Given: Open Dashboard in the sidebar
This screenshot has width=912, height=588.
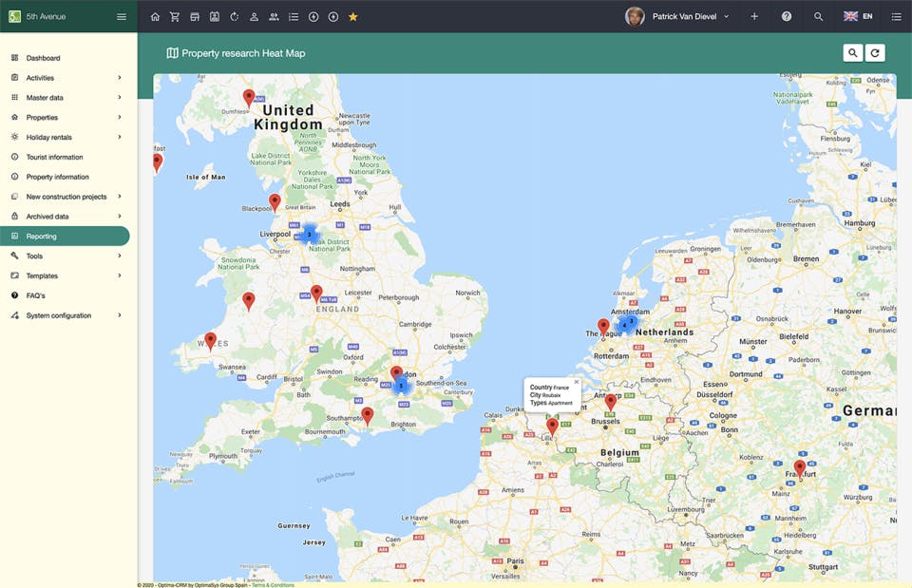Looking at the screenshot, I should (x=43, y=58).
